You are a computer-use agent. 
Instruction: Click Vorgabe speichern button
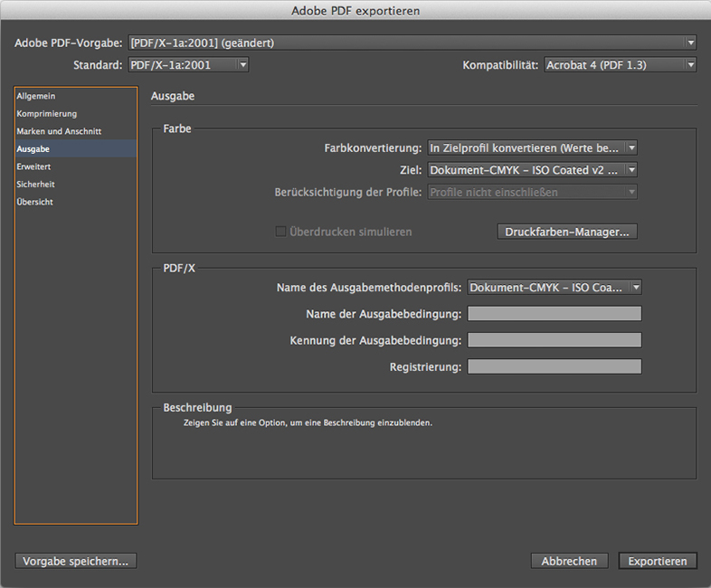tap(76, 561)
